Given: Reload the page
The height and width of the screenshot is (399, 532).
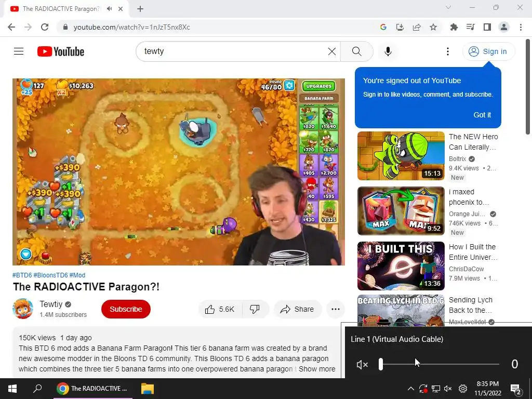Looking at the screenshot, I should pos(45,27).
